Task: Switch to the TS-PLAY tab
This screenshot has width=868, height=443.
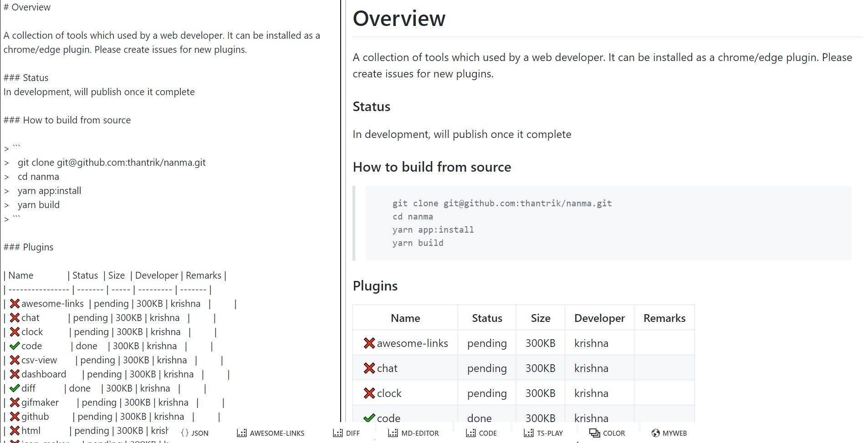Action: (x=543, y=433)
